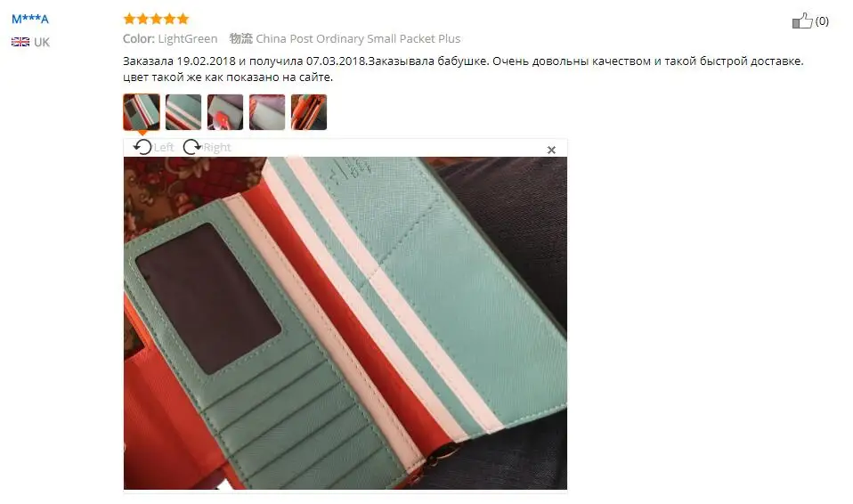This screenshot has width=853, height=504.
Task: Open the fifth review photo thumbnail
Action: point(309,112)
